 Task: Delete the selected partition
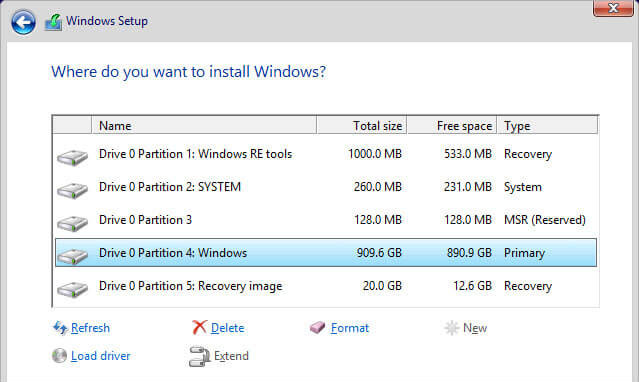(x=227, y=328)
